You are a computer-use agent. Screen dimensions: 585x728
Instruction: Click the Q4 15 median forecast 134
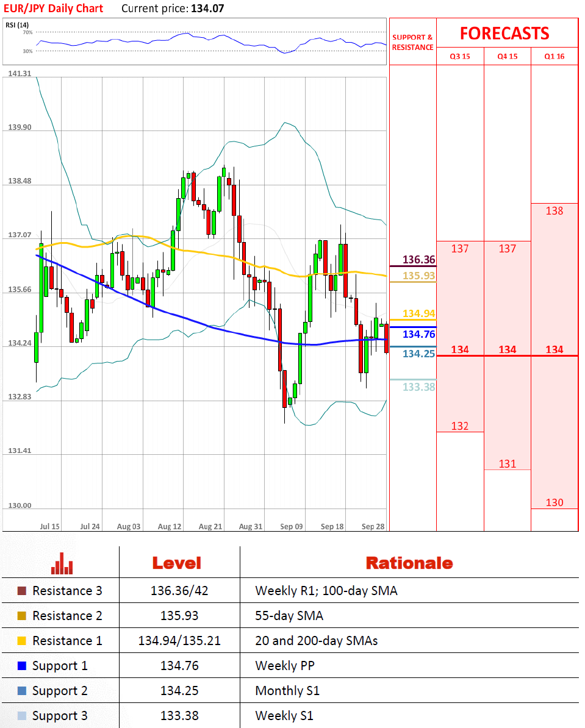[x=508, y=349]
